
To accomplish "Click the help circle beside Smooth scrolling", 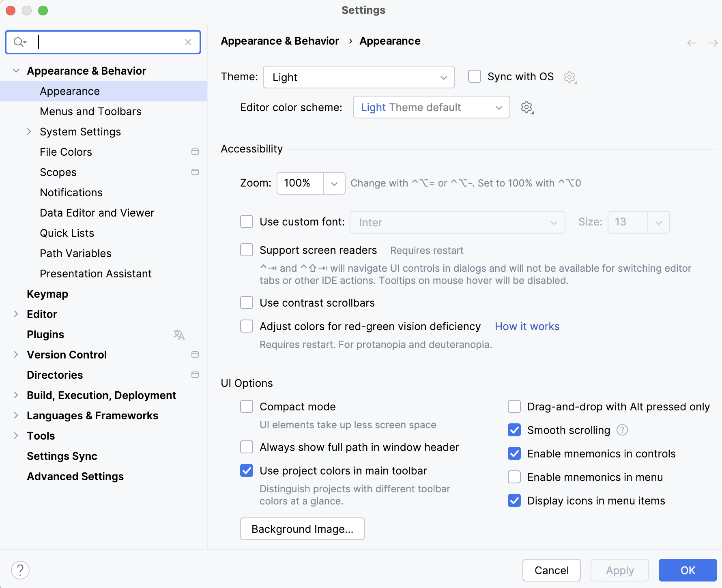I will (x=622, y=430).
